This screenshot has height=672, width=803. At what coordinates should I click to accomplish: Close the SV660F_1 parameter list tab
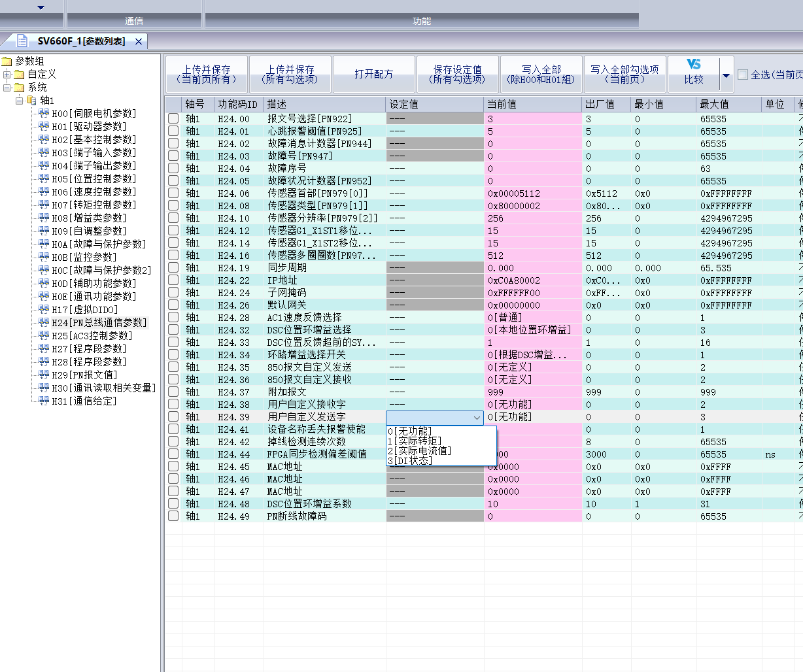[x=139, y=41]
